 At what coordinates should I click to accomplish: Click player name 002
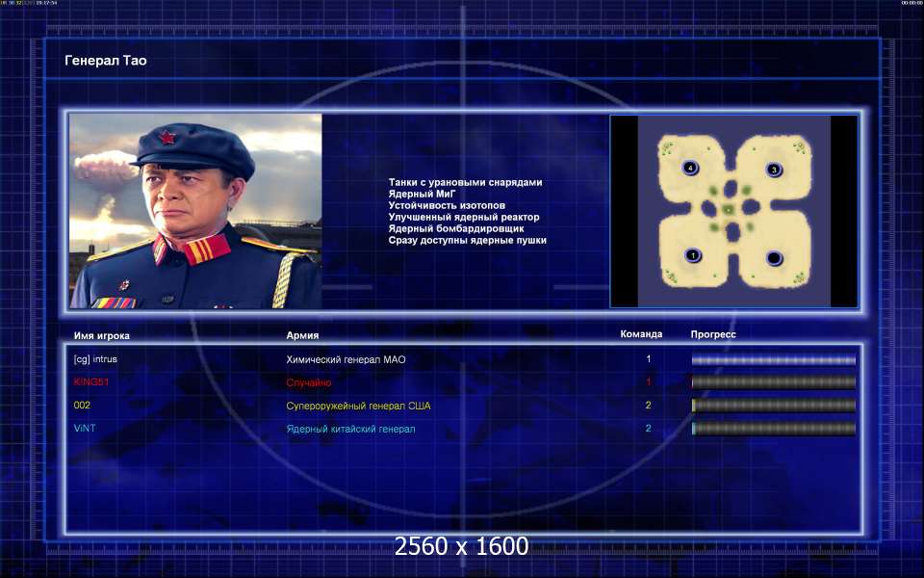(x=82, y=406)
